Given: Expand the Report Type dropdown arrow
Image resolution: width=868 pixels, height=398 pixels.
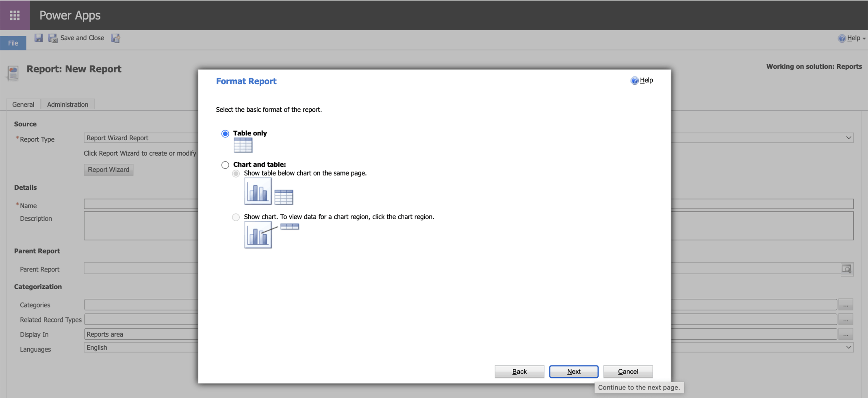Looking at the screenshot, I should click(848, 138).
